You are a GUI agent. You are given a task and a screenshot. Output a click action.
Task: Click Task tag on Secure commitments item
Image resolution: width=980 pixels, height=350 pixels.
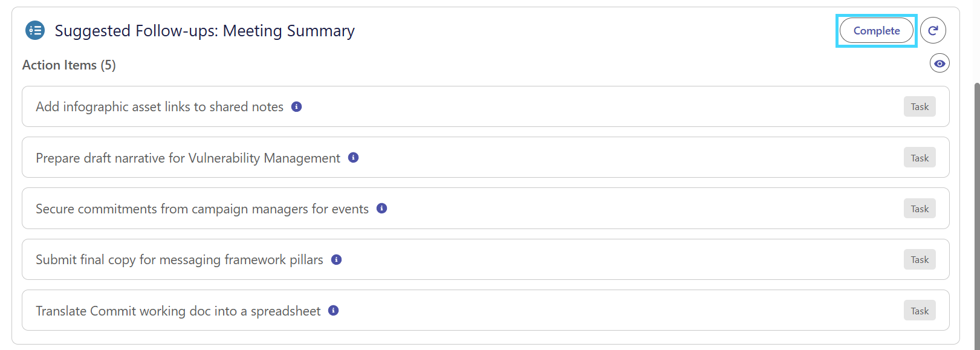920,209
